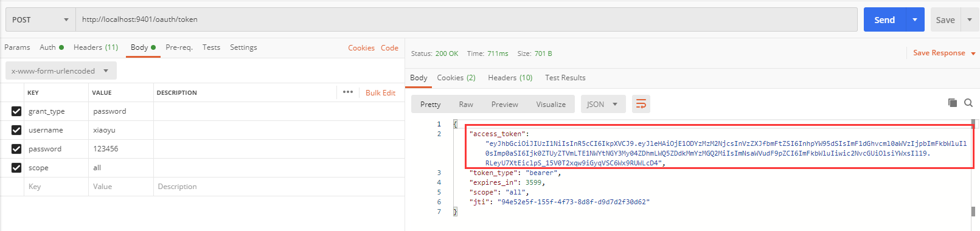Open the Tests tab
The width and height of the screenshot is (980, 231).
point(211,47)
